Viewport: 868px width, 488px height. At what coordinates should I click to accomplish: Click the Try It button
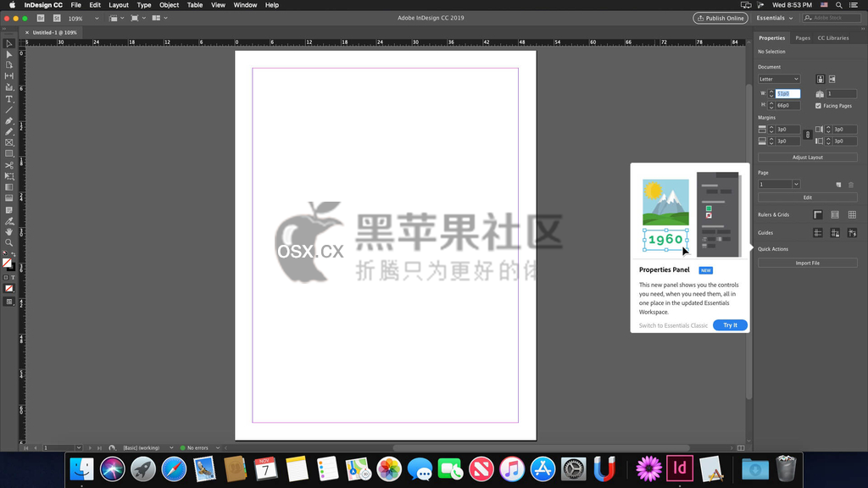[x=730, y=325]
